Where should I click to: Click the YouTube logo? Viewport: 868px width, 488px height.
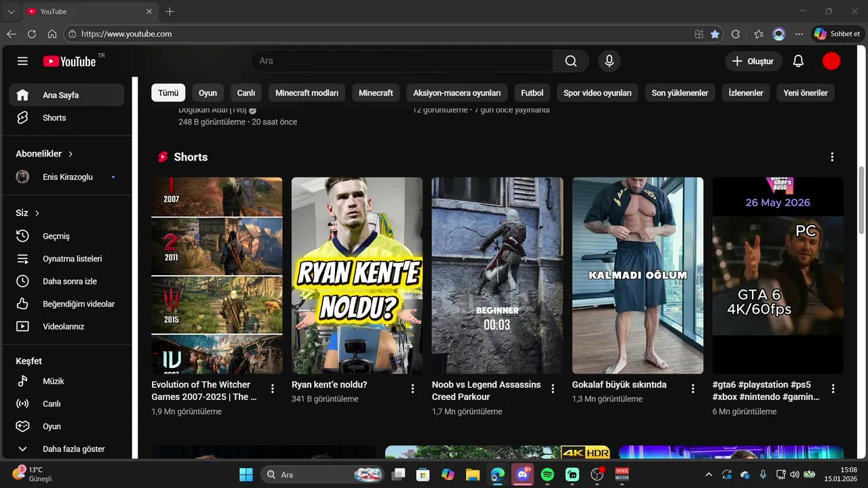[x=70, y=61]
